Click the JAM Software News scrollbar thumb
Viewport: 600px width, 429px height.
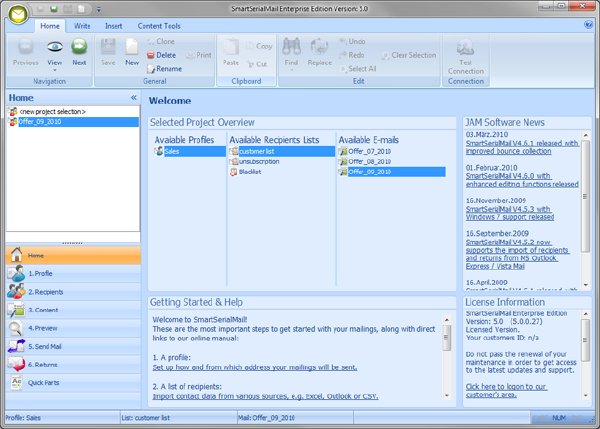coord(585,196)
